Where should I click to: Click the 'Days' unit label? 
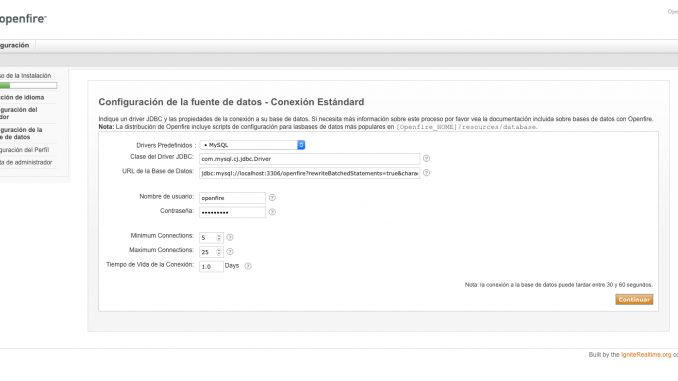pyautogui.click(x=232, y=266)
